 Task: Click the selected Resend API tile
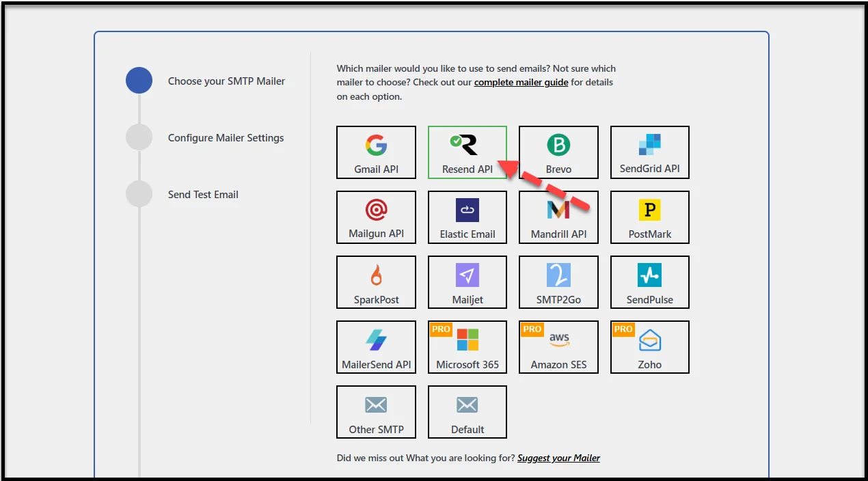(467, 152)
